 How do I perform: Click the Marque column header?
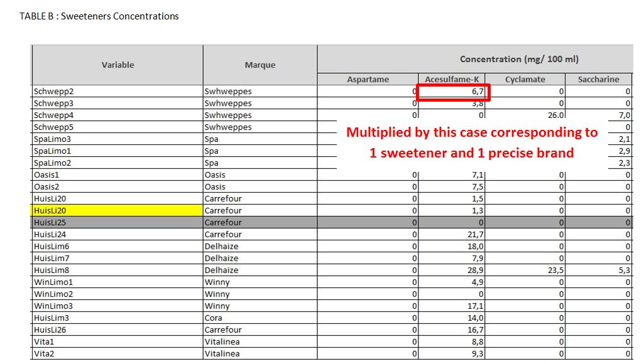pos(259,65)
